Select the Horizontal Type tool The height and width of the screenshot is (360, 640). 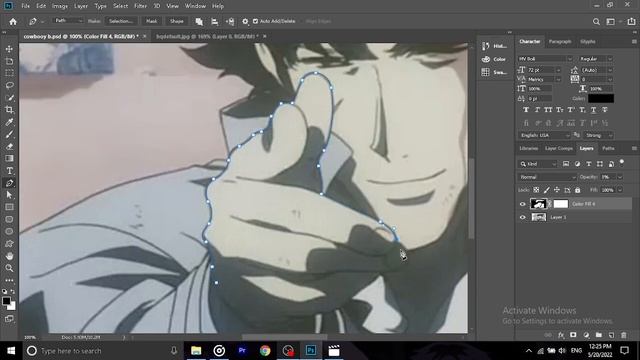click(9, 171)
